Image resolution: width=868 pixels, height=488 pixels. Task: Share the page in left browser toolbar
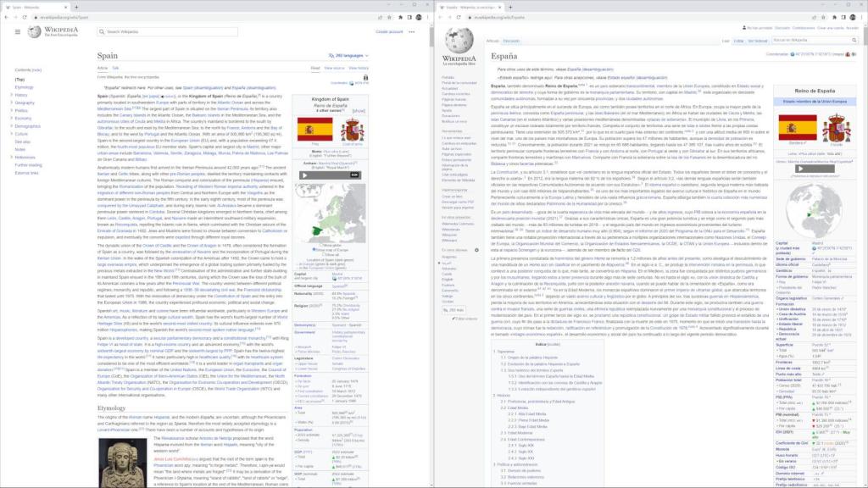point(381,17)
